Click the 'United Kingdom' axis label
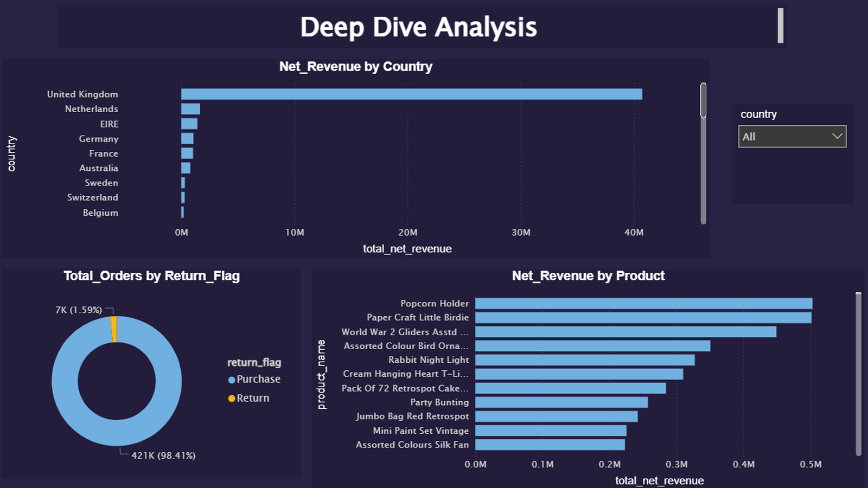The width and height of the screenshot is (868, 488). click(x=82, y=94)
